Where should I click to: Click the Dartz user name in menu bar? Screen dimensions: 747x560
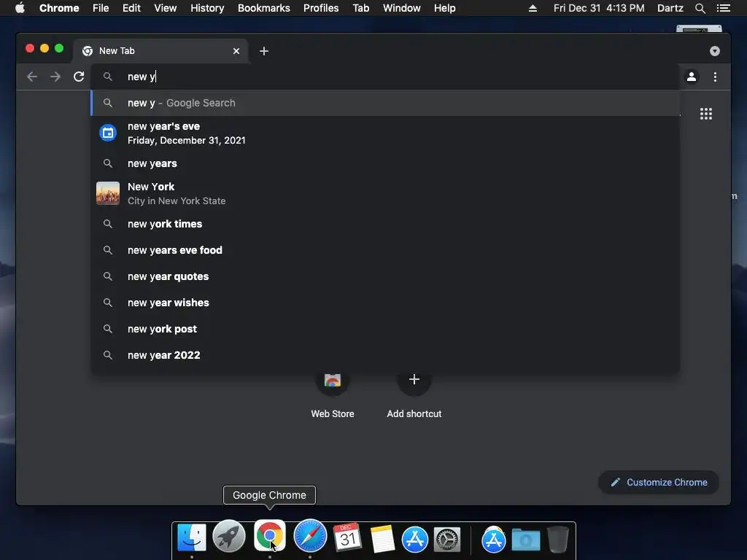tap(670, 8)
